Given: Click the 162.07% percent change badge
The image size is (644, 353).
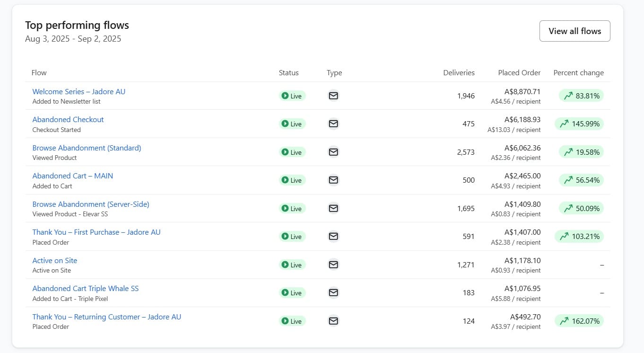Looking at the screenshot, I should pos(579,321).
